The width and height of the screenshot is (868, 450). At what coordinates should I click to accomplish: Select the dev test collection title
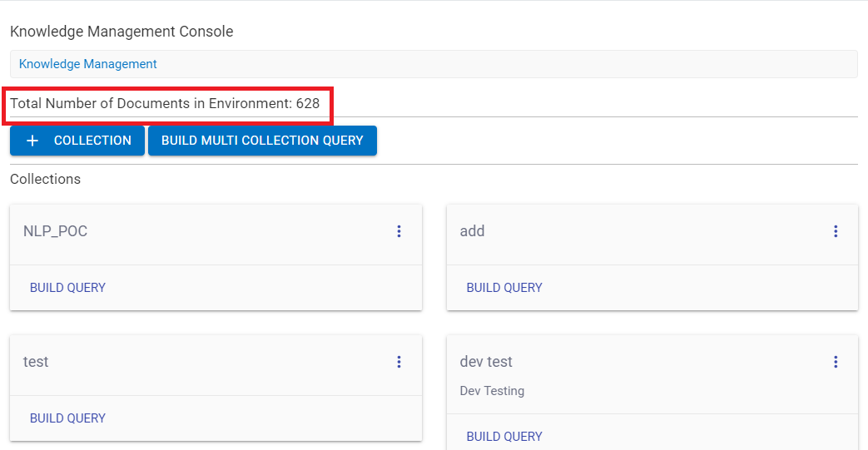click(x=486, y=362)
